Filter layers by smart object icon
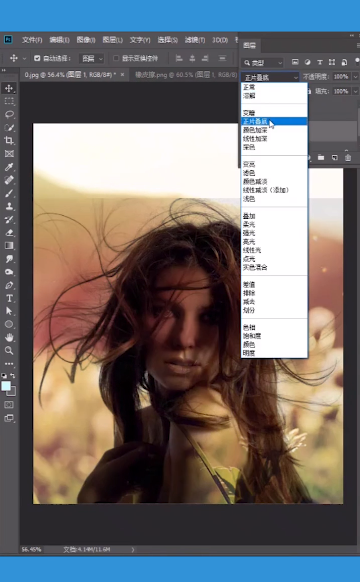 [344, 62]
